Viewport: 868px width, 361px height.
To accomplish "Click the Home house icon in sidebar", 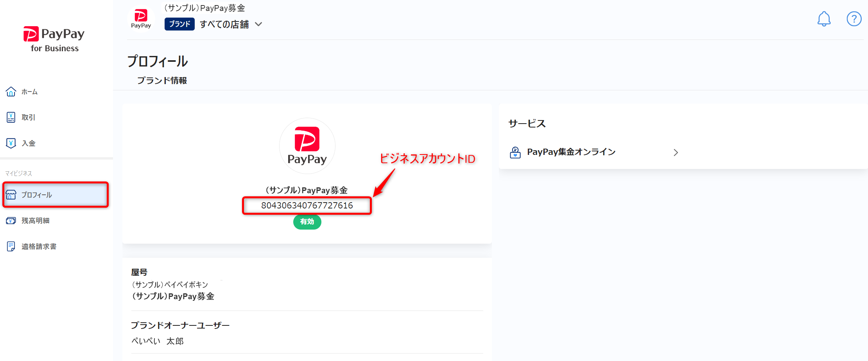I will [x=11, y=92].
